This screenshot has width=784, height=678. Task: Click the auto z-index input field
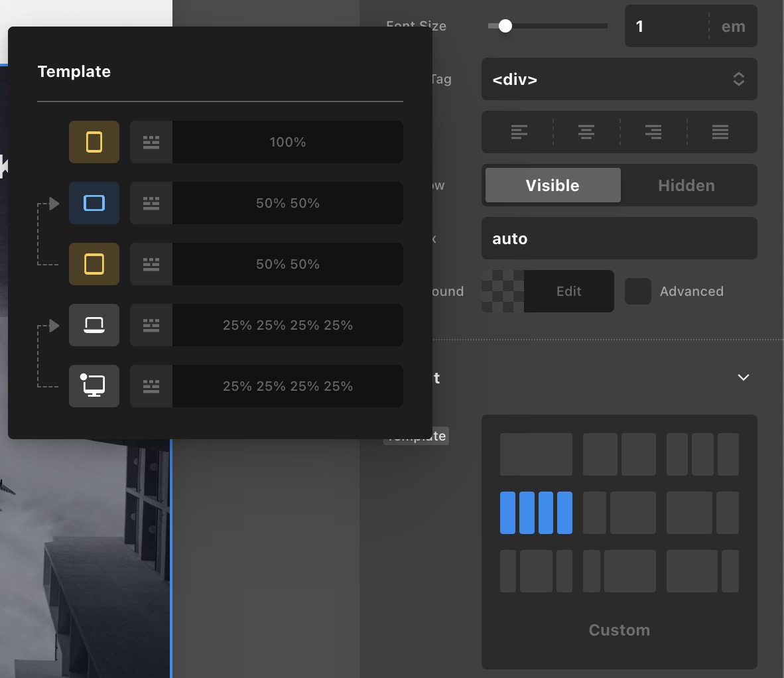click(619, 239)
